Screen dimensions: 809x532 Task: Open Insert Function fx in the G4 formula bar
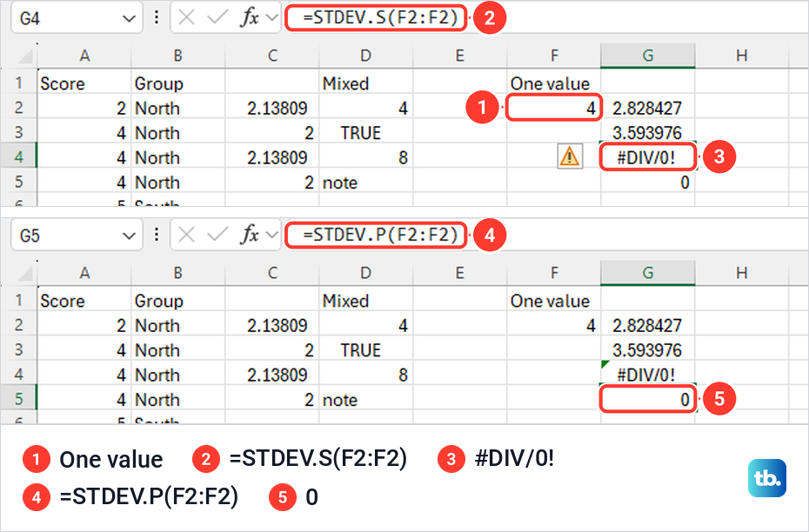[x=250, y=18]
